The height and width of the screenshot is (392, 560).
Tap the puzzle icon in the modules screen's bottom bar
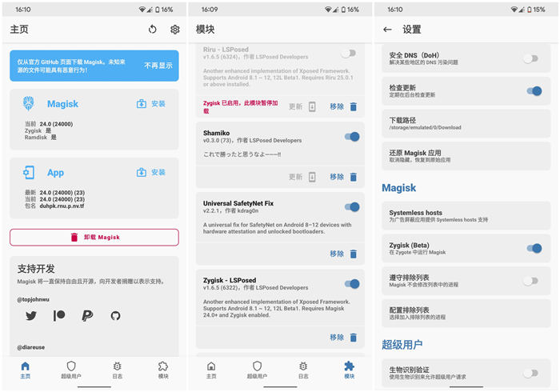click(x=349, y=366)
